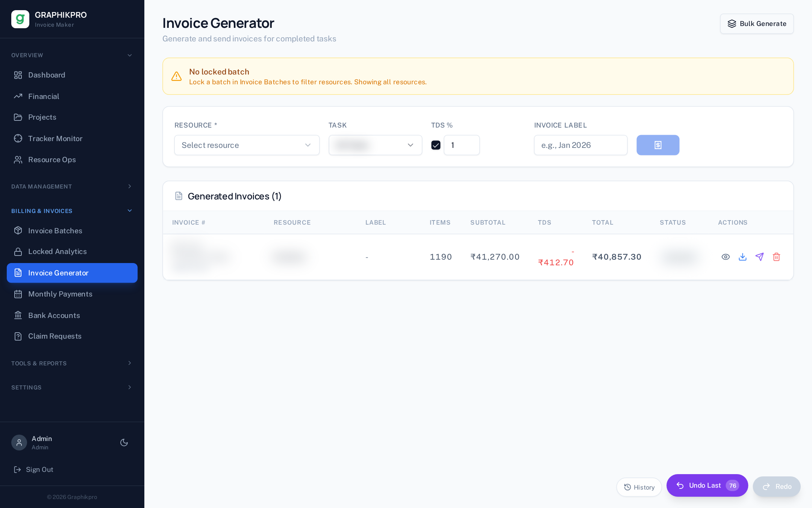The height and width of the screenshot is (508, 812).
Task: Download the generated invoice
Action: pos(742,257)
